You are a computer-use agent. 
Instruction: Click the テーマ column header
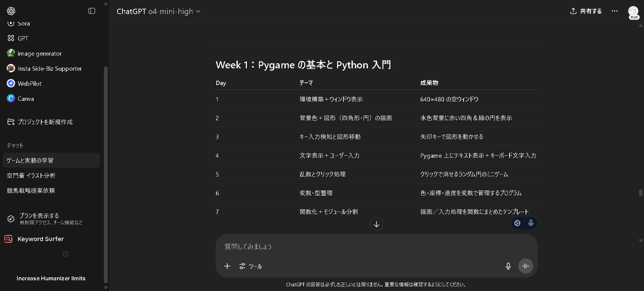(306, 83)
